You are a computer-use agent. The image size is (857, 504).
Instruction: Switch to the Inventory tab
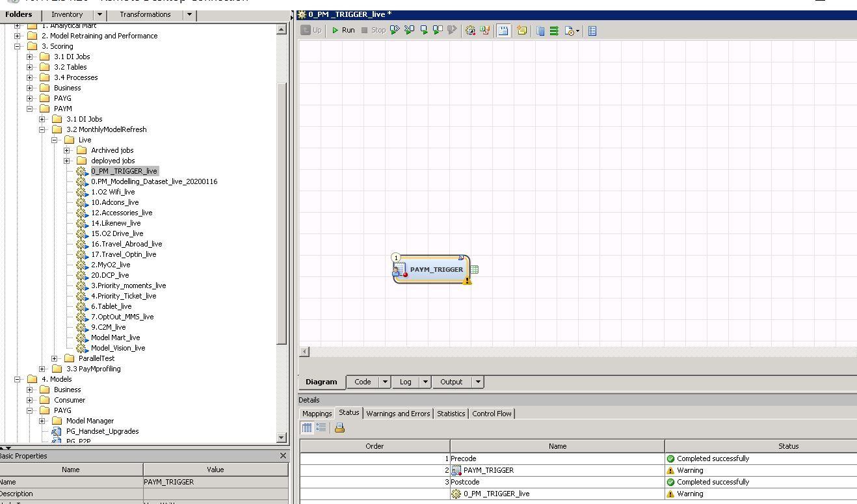point(67,14)
